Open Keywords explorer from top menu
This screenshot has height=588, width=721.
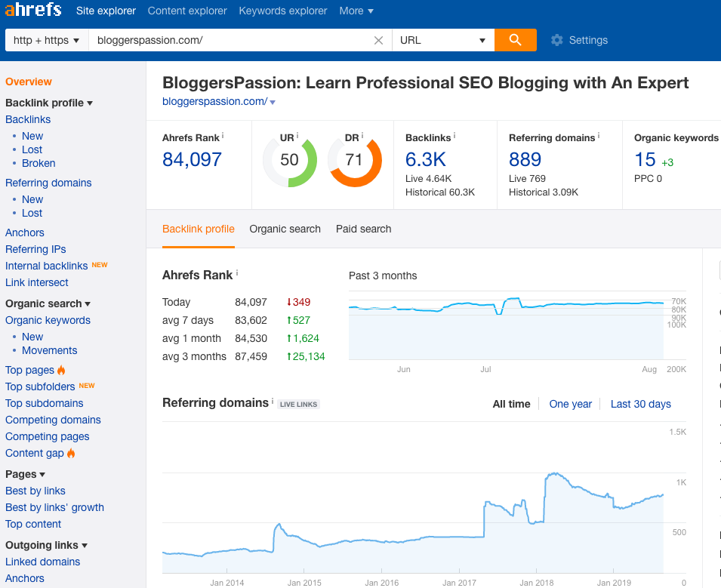[283, 11]
